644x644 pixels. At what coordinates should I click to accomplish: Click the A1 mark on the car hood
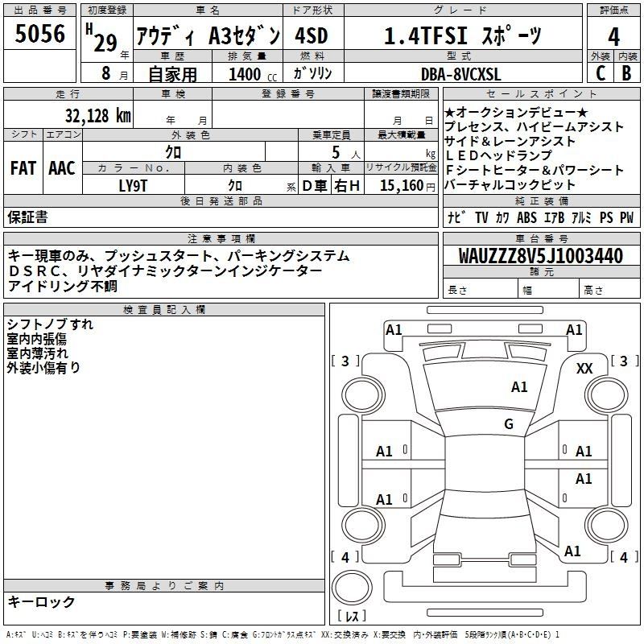click(519, 387)
